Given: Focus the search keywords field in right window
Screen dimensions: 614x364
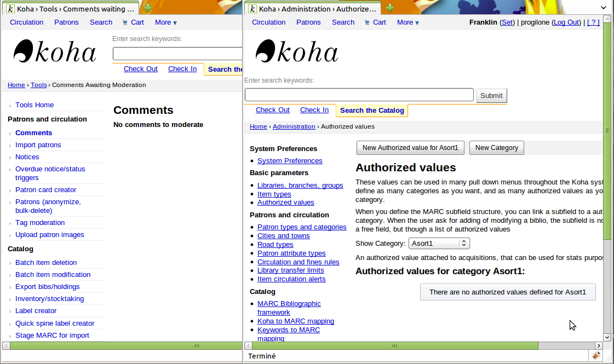Looking at the screenshot, I should [x=359, y=95].
